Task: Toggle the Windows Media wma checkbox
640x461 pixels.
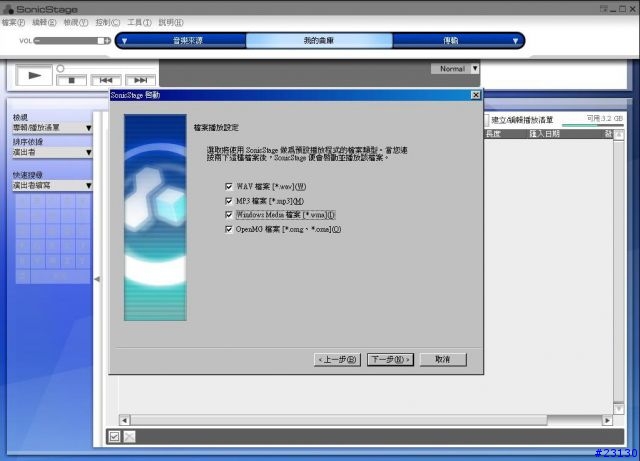Action: 229,215
